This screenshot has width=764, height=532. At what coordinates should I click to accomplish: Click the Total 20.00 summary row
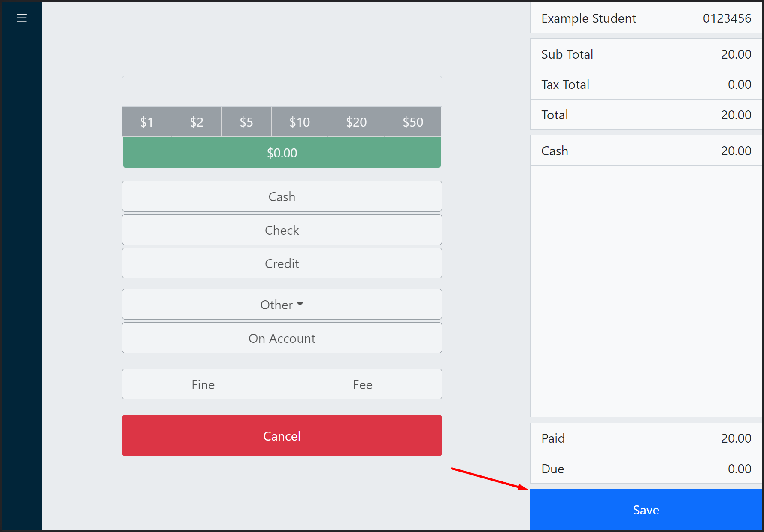point(646,115)
